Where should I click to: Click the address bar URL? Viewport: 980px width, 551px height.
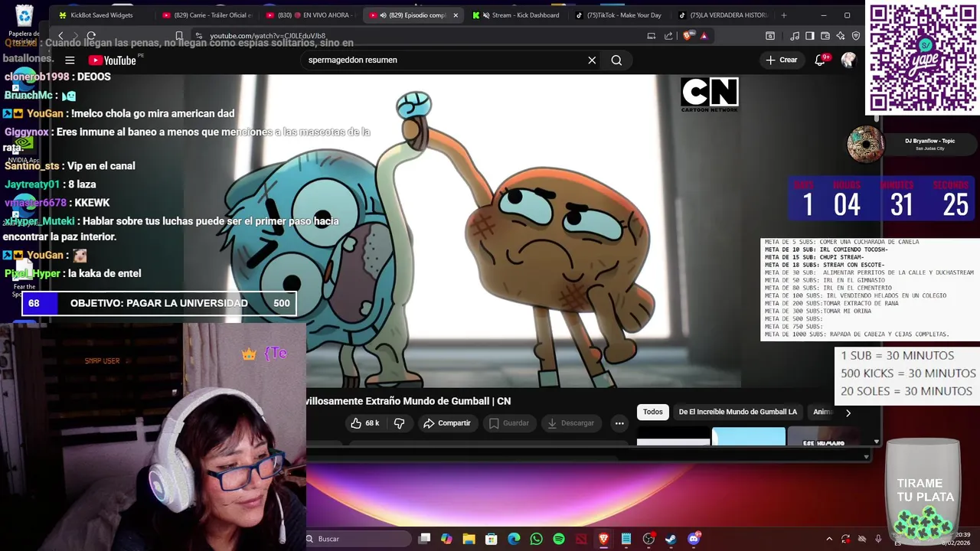coord(268,36)
